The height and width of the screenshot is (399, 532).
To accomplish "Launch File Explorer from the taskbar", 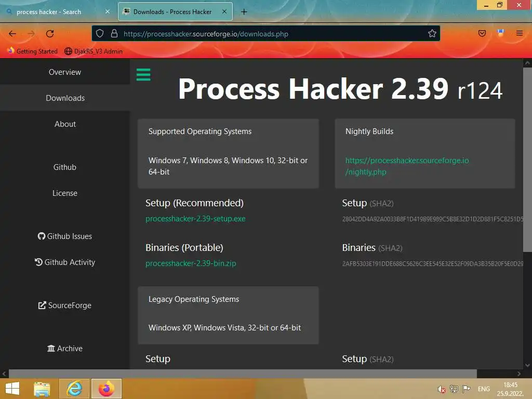I will (42, 389).
